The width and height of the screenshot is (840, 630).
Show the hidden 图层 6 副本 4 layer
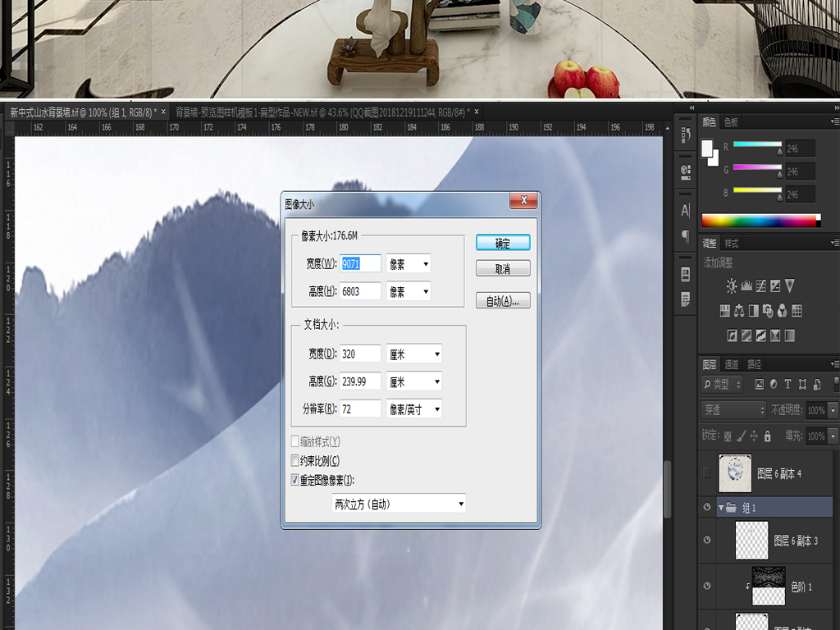click(707, 473)
